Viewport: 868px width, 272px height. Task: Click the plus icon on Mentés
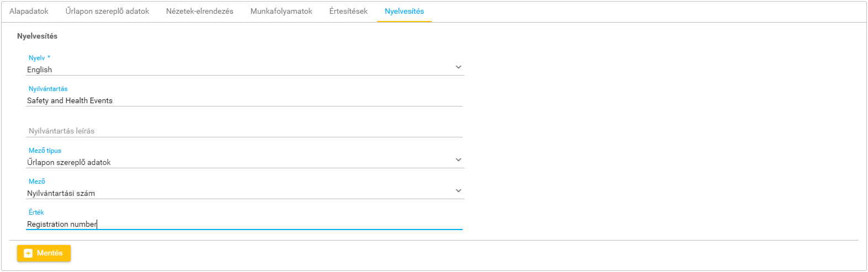(28, 253)
